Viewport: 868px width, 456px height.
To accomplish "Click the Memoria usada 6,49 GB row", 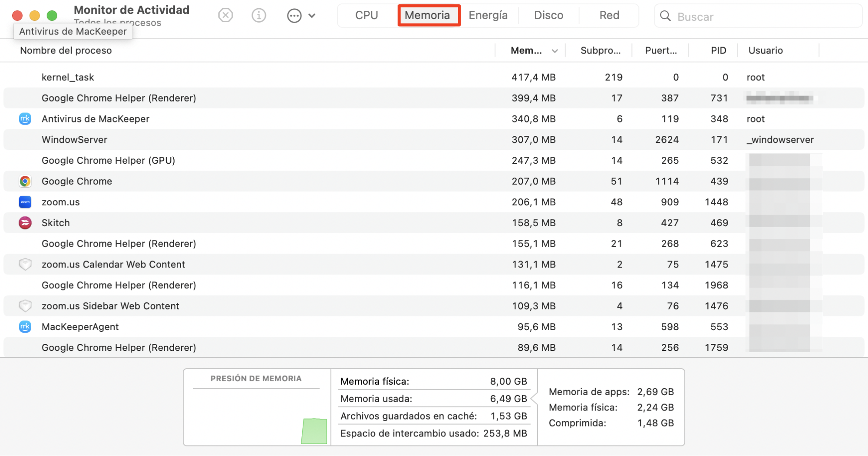I will [434, 399].
